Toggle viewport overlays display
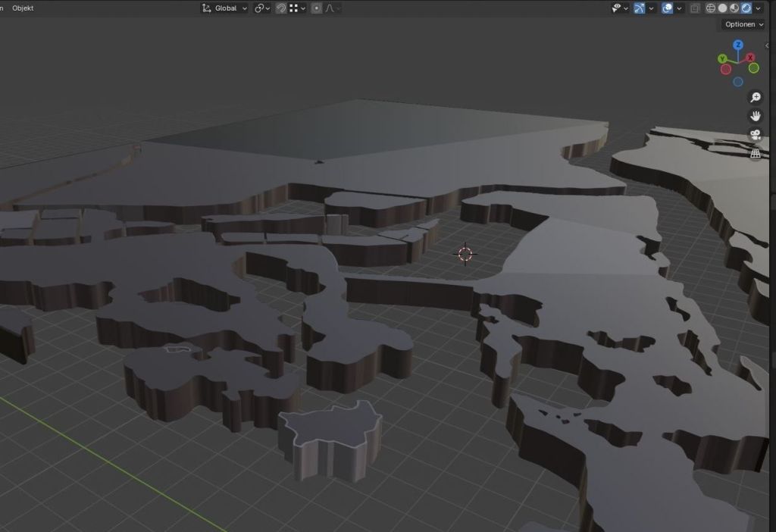 coord(668,8)
